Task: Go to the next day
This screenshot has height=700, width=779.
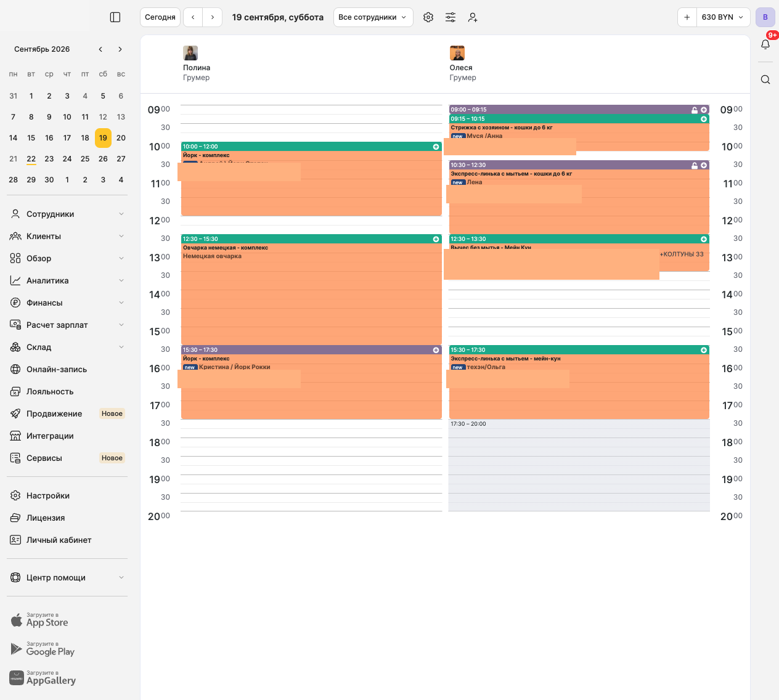Action: pyautogui.click(x=213, y=17)
